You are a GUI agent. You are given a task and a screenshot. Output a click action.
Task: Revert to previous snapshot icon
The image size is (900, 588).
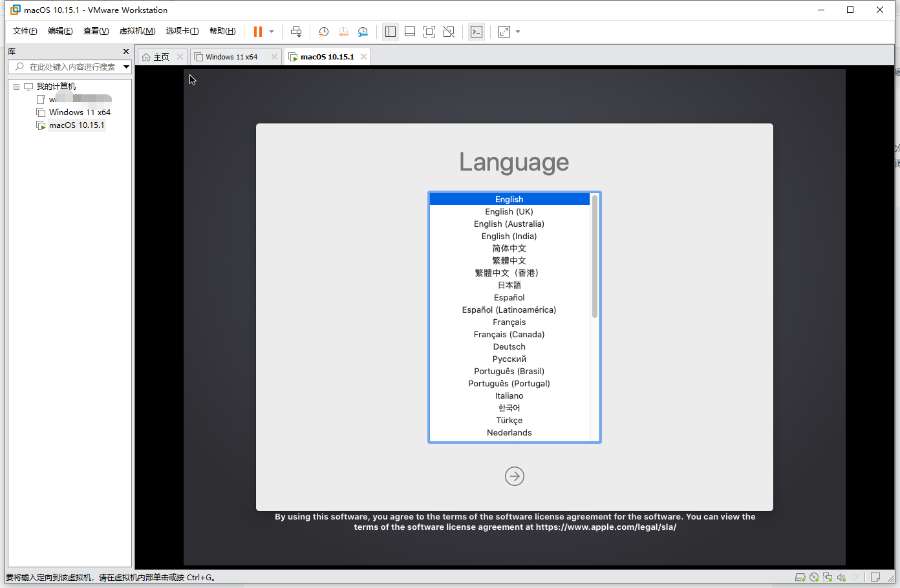(343, 32)
